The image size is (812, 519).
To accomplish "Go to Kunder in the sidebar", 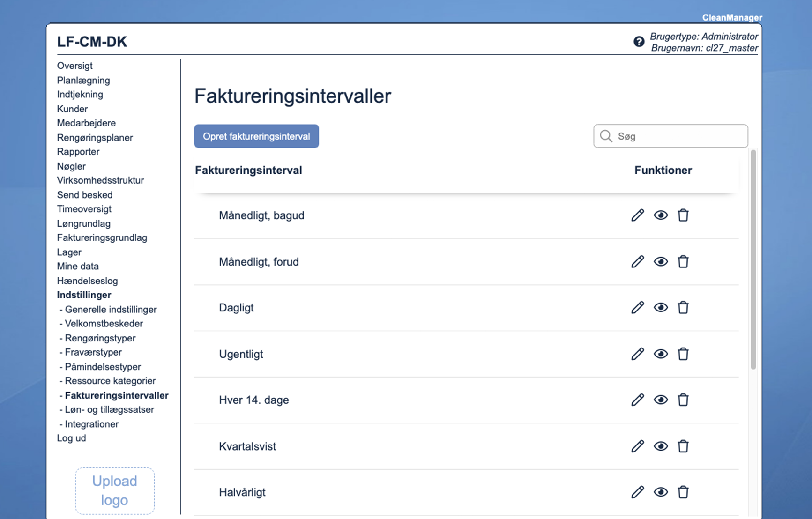I will pos(72,109).
